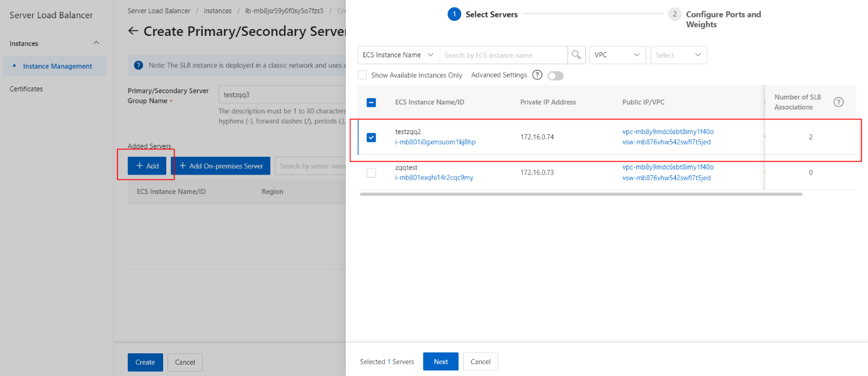Collapse the Instances sidebar section
868x376 pixels.
[x=96, y=43]
